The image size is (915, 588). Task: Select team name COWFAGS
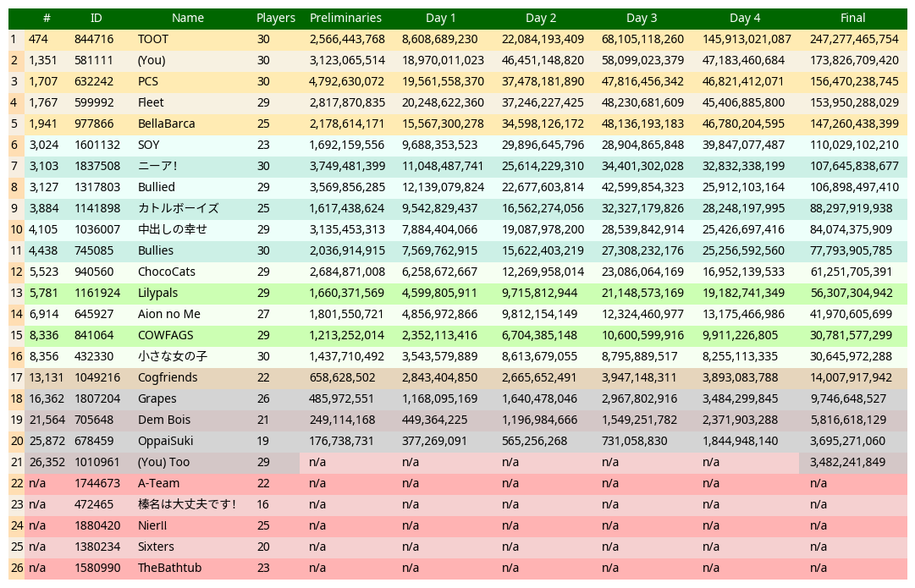[x=166, y=335]
